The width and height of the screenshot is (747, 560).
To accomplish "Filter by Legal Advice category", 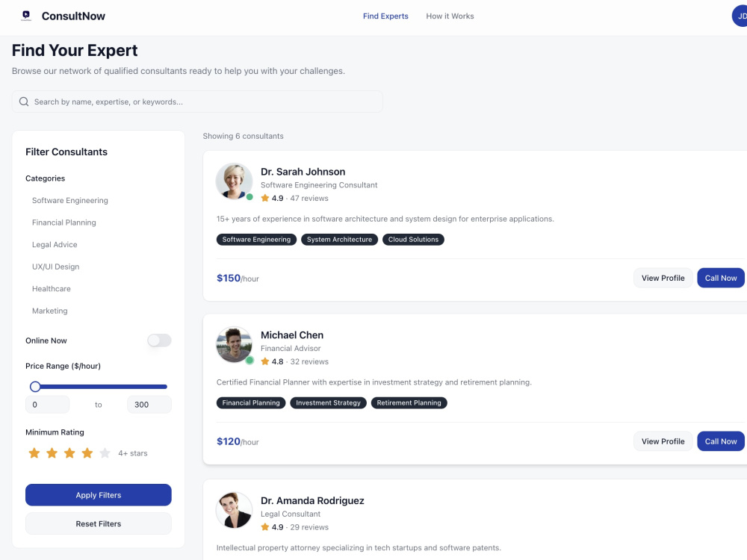I will click(55, 245).
